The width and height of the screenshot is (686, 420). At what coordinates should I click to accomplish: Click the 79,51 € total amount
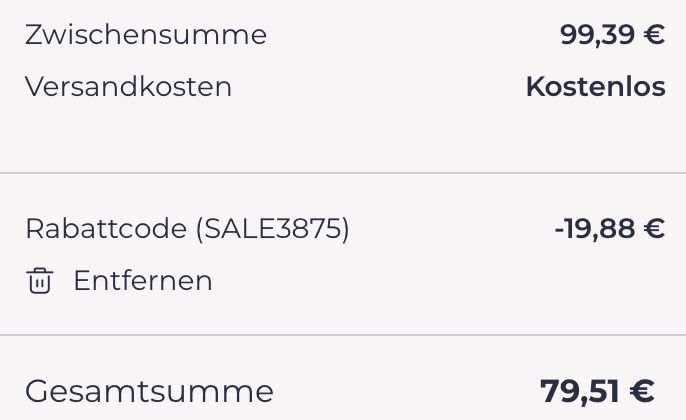tap(597, 391)
